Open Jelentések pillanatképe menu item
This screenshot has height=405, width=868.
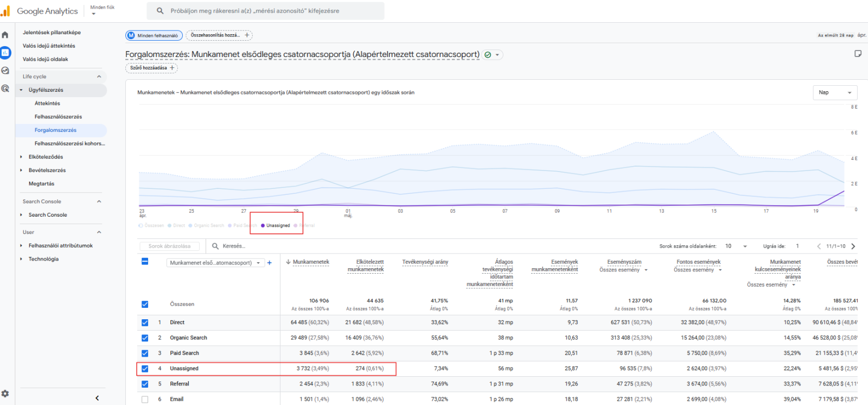(x=52, y=33)
